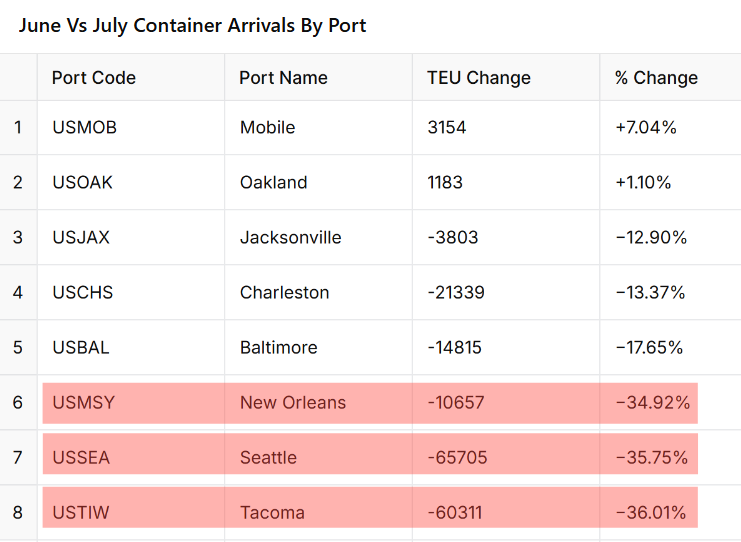The image size is (741, 542).
Task: Click the Port Code column header
Action: point(94,78)
